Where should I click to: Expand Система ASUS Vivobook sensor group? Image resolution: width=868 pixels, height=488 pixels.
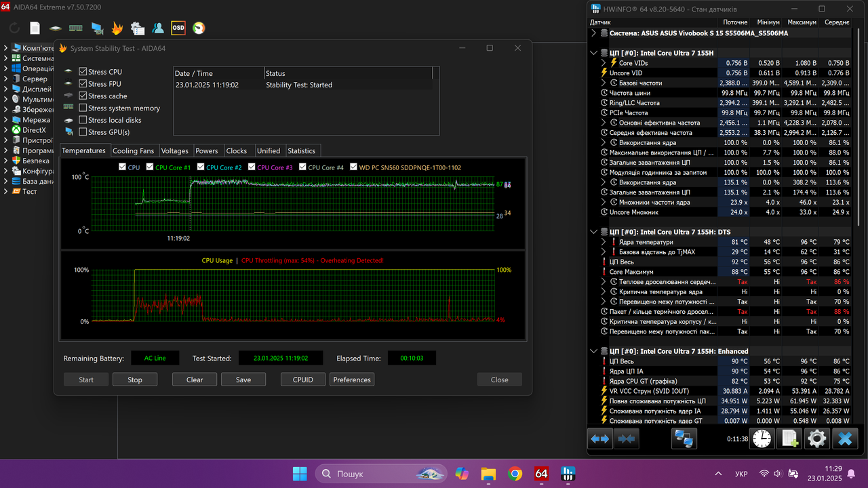(594, 33)
